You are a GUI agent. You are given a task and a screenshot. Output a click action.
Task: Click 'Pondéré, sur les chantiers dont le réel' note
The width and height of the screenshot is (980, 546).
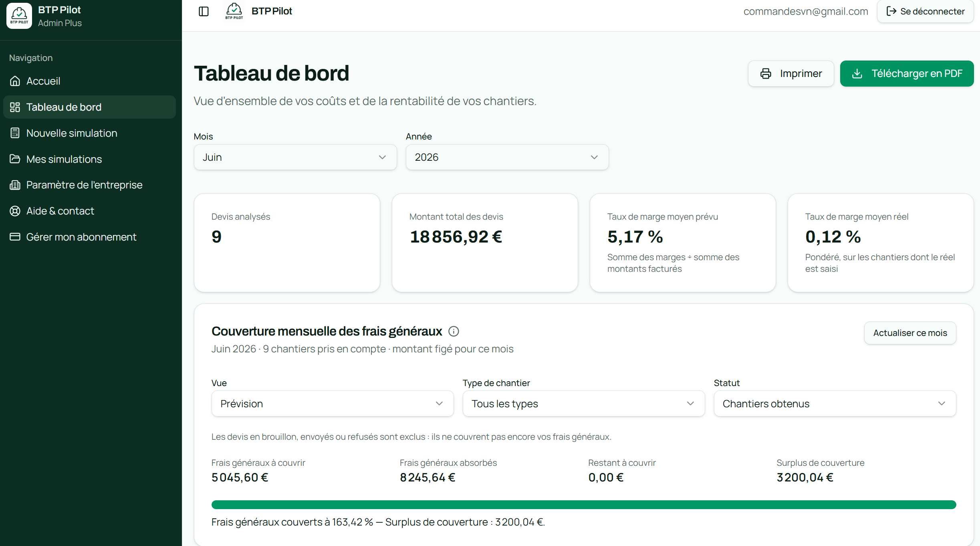point(880,263)
